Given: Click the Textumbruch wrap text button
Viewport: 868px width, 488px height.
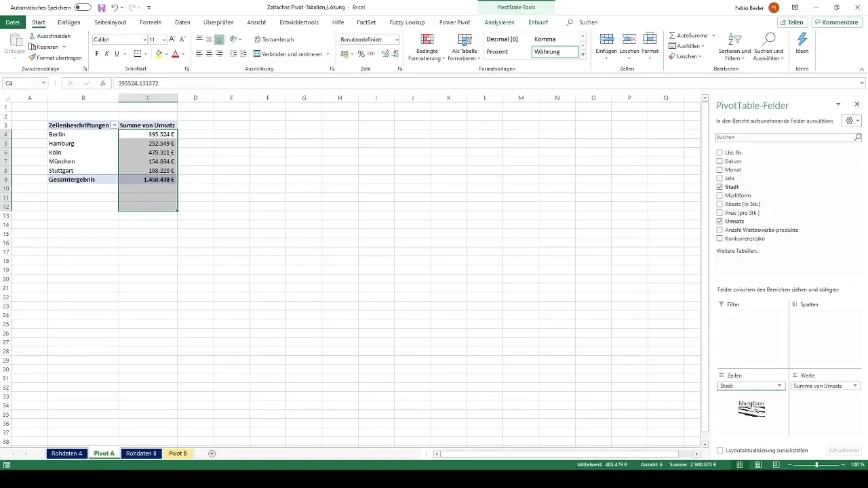Looking at the screenshot, I should 273,39.
